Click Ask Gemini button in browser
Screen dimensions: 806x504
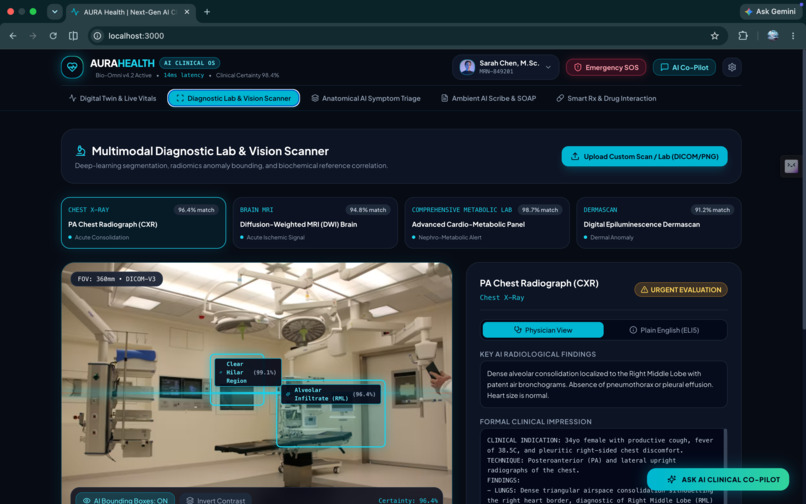pos(770,11)
